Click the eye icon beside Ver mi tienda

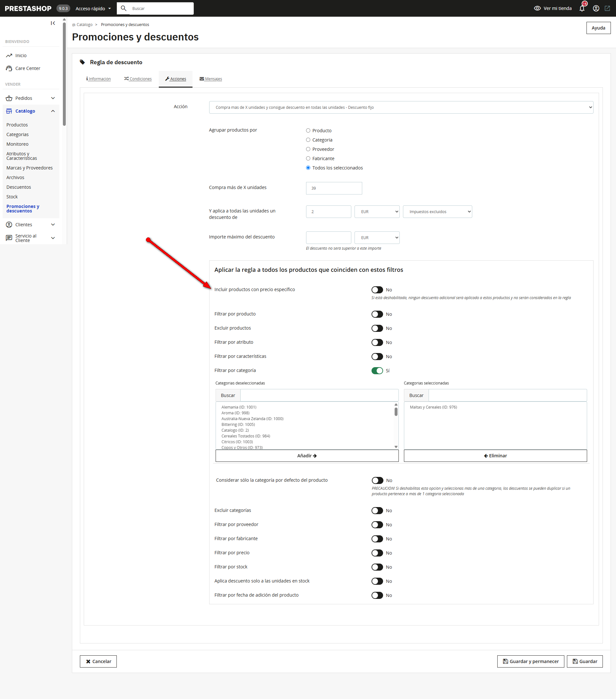[x=537, y=8]
